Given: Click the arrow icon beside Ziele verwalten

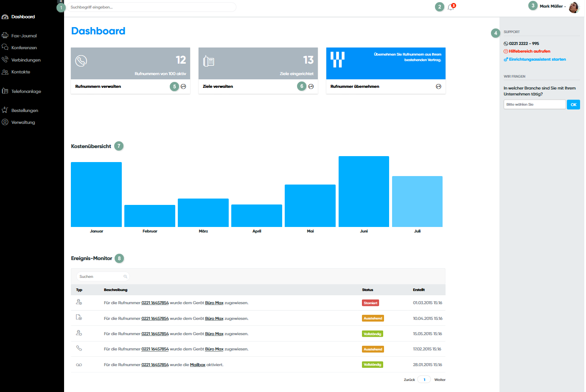Looking at the screenshot, I should [x=311, y=87].
